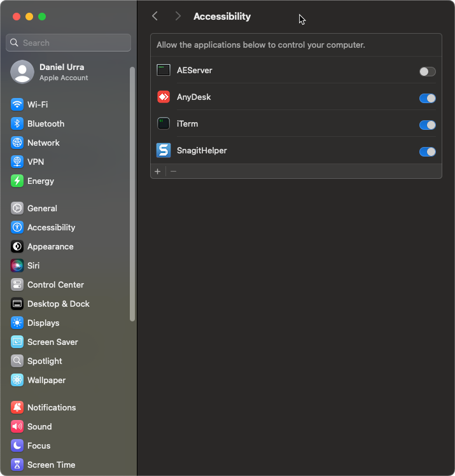Click the Siri label in sidebar

(x=33, y=266)
